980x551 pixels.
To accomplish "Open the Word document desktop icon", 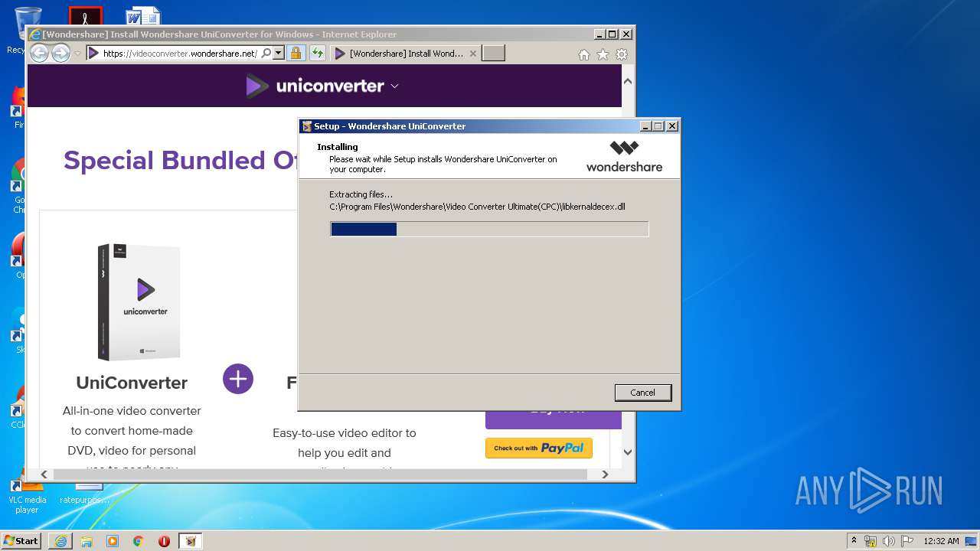I will [143, 16].
